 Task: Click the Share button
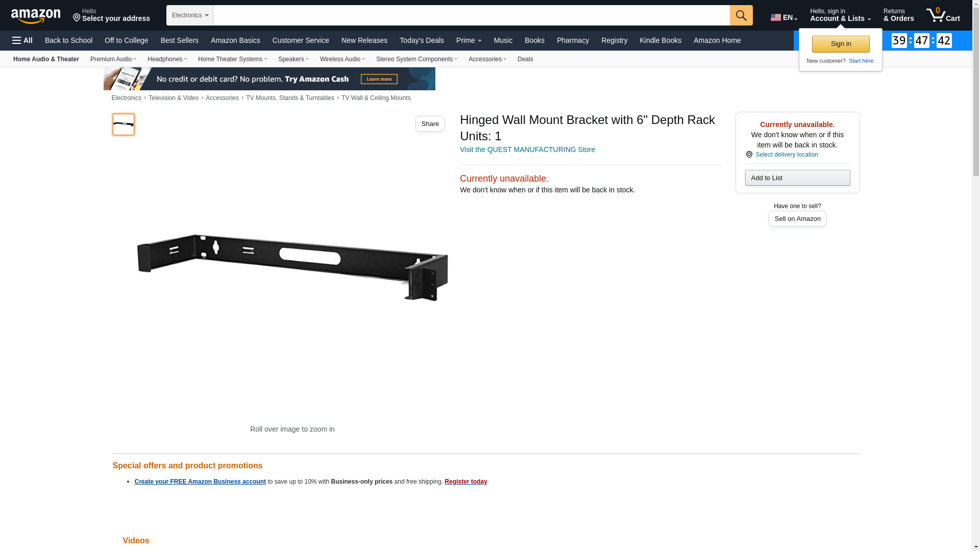click(430, 124)
